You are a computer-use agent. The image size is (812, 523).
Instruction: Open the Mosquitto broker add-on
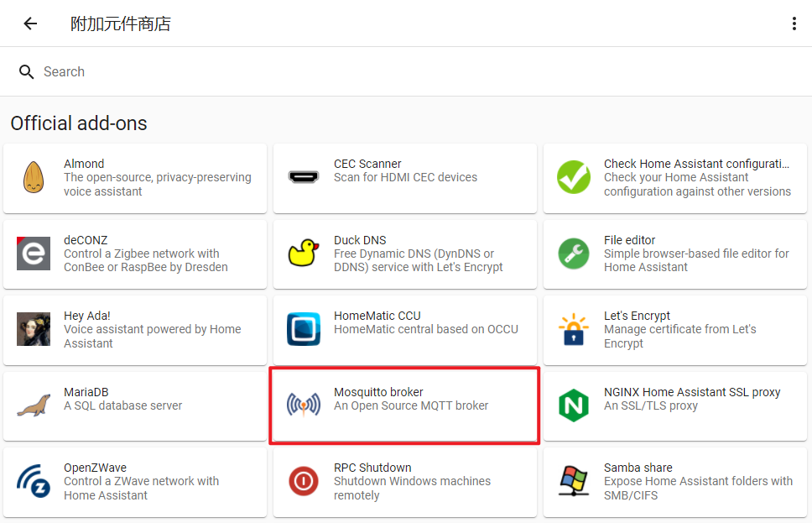coord(404,405)
